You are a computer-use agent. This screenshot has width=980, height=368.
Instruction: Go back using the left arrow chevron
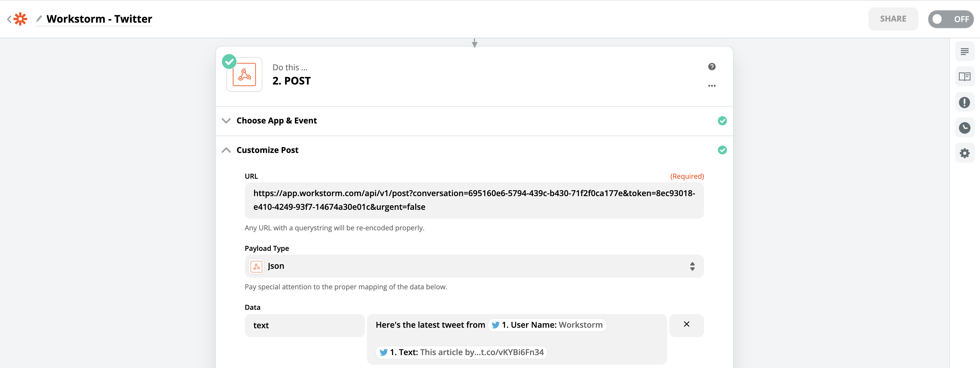[x=9, y=19]
